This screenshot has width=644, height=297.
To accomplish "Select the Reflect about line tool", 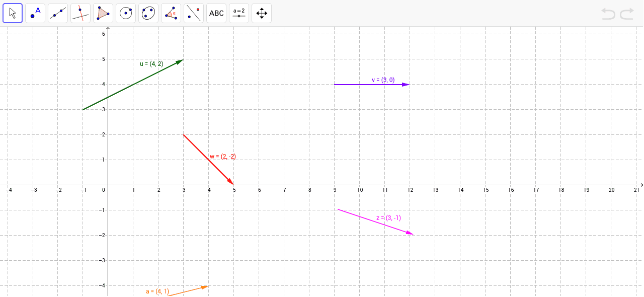I will click(194, 13).
